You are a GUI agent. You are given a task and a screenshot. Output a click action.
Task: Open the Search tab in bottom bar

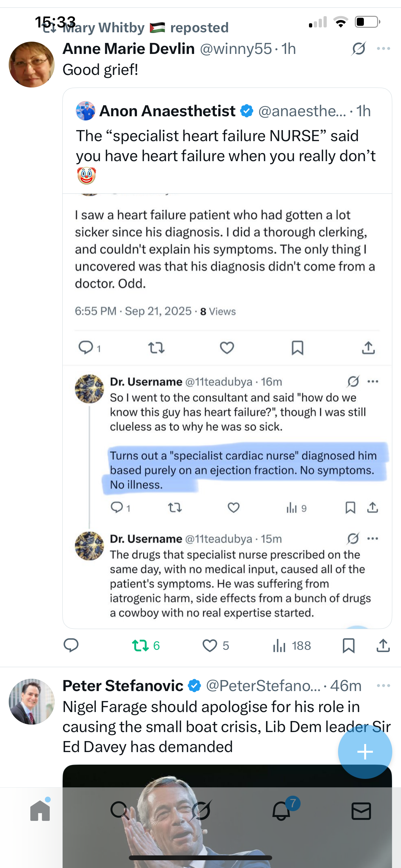coord(120,811)
